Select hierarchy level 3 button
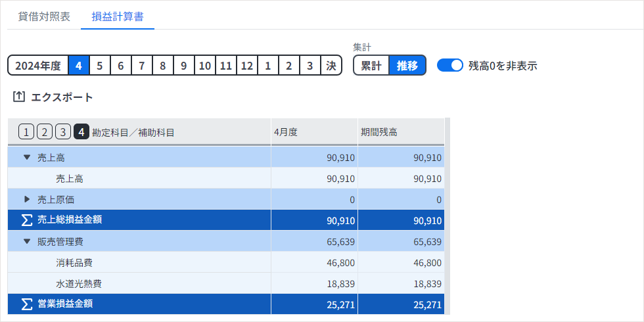This screenshot has width=644, height=322. coord(63,132)
